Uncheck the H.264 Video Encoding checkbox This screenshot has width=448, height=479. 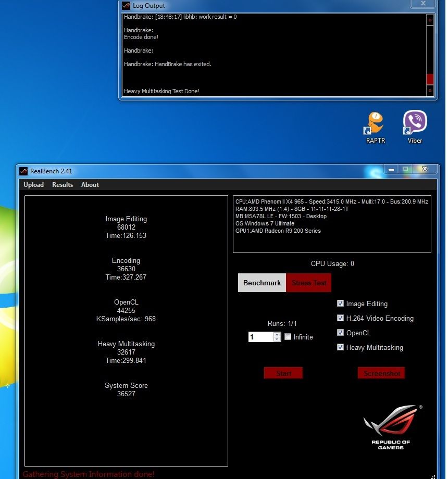pyautogui.click(x=340, y=318)
